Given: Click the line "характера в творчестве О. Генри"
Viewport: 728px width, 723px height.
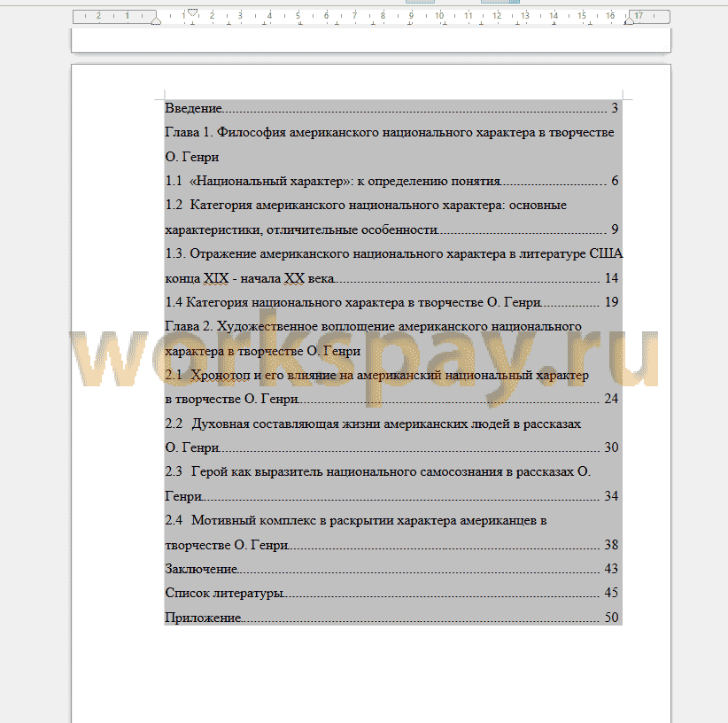Looking at the screenshot, I should click(x=263, y=351).
